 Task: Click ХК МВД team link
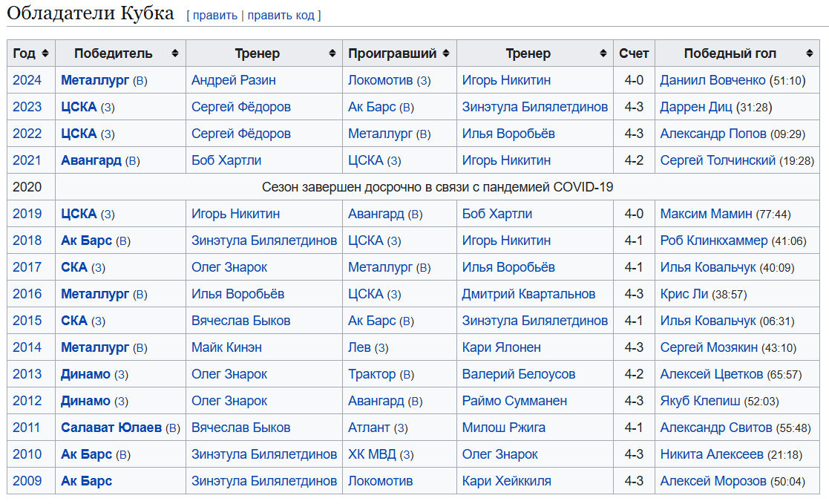pos(372,454)
